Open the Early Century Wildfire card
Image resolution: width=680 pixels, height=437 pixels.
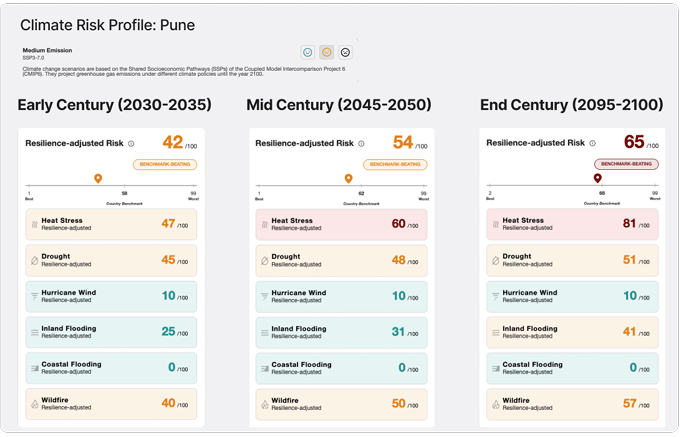click(x=111, y=403)
